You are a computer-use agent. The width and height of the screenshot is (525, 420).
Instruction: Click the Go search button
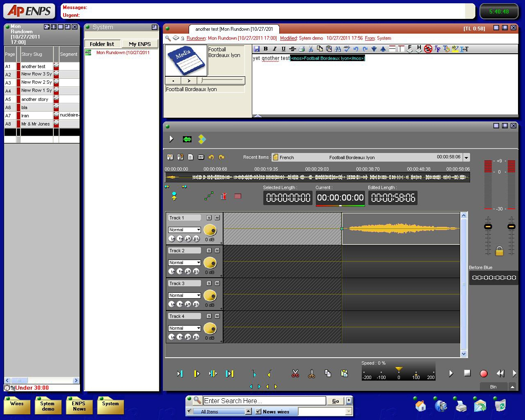click(336, 401)
